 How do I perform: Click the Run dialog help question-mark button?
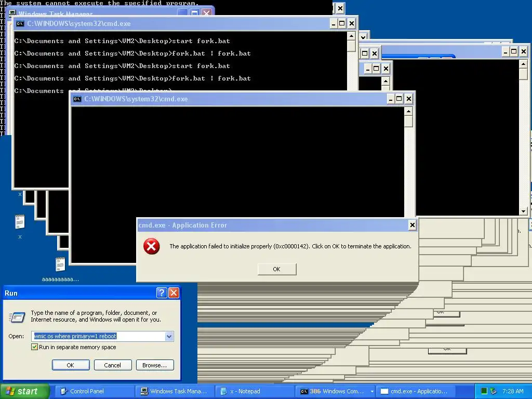162,292
